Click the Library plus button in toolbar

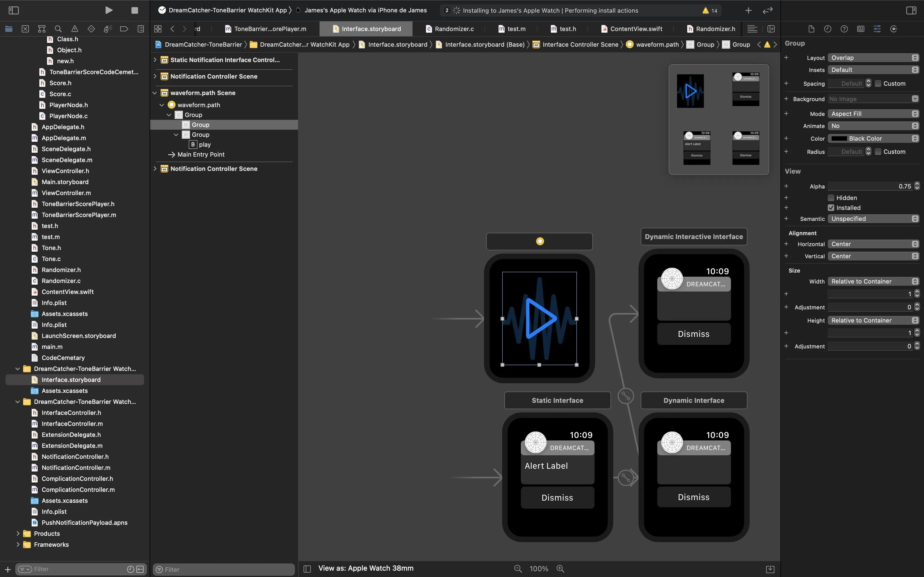(x=748, y=10)
